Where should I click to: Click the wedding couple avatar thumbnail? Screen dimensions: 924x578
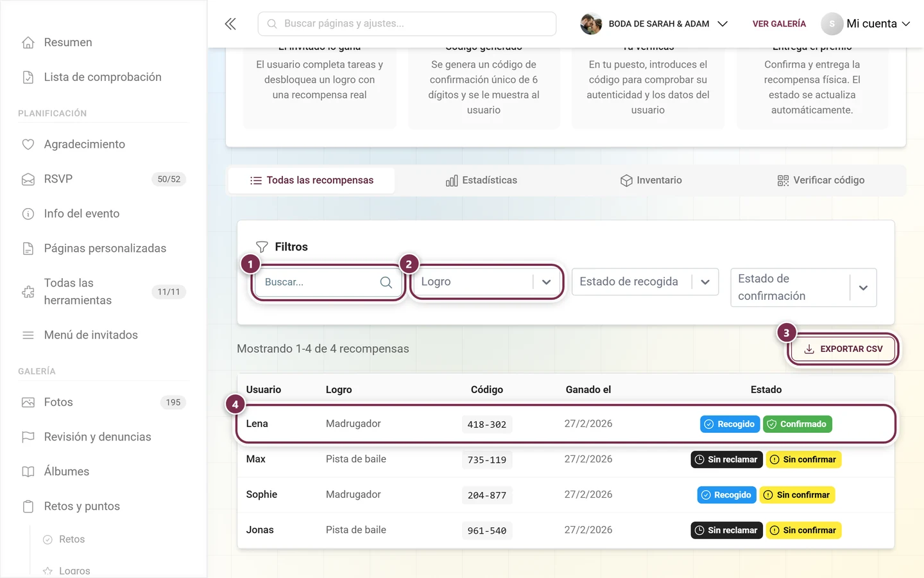point(591,24)
